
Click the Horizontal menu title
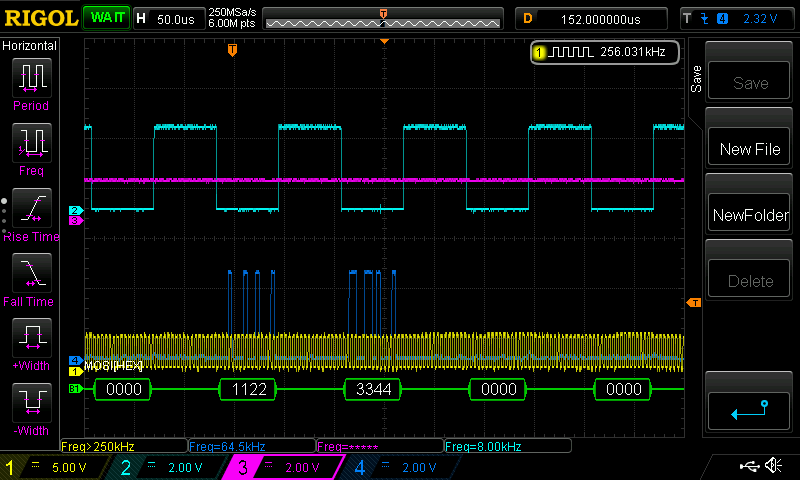click(30, 46)
